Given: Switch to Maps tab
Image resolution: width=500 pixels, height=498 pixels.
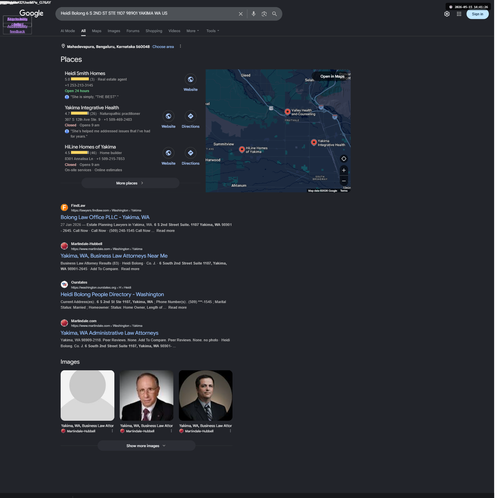Looking at the screenshot, I should [96, 31].
